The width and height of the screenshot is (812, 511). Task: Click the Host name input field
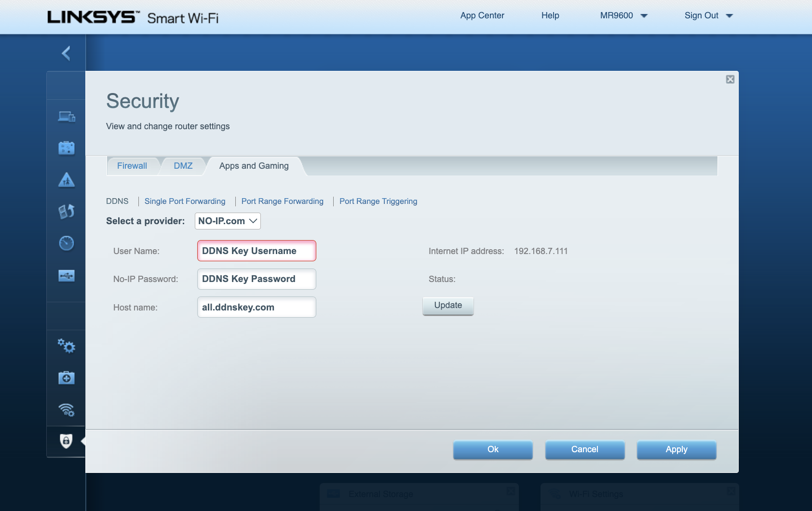pyautogui.click(x=256, y=307)
